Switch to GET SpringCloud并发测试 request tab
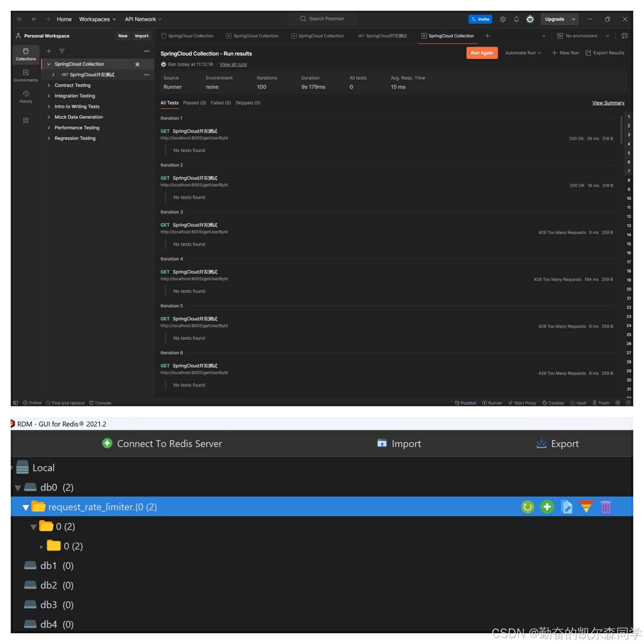 382,36
